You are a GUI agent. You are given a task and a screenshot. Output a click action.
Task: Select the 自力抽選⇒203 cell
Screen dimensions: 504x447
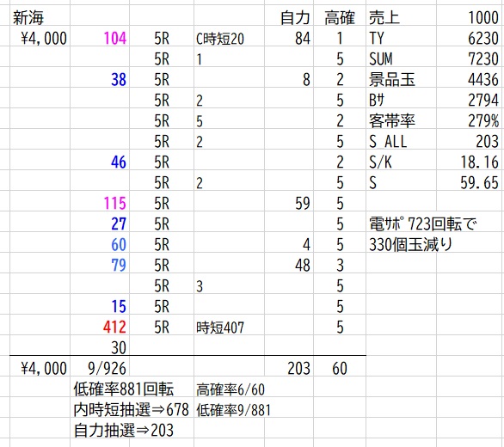click(124, 430)
